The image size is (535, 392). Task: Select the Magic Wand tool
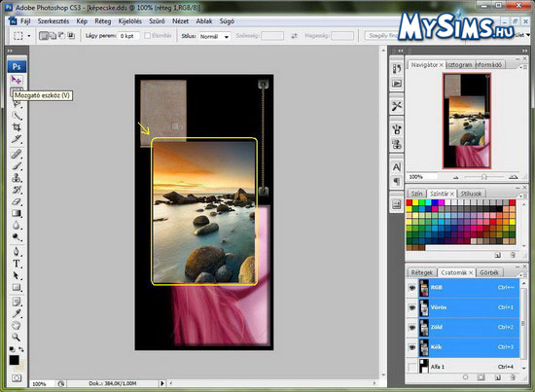click(x=17, y=116)
